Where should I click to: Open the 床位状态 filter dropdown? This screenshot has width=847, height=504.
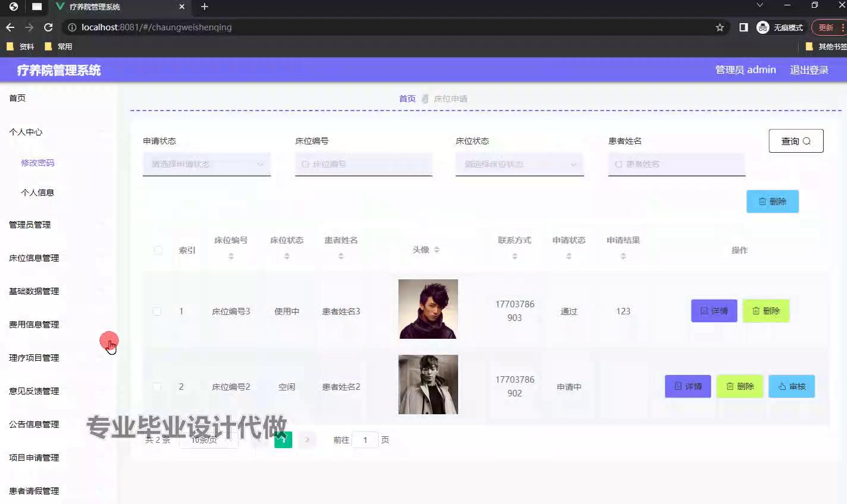pyautogui.click(x=519, y=164)
